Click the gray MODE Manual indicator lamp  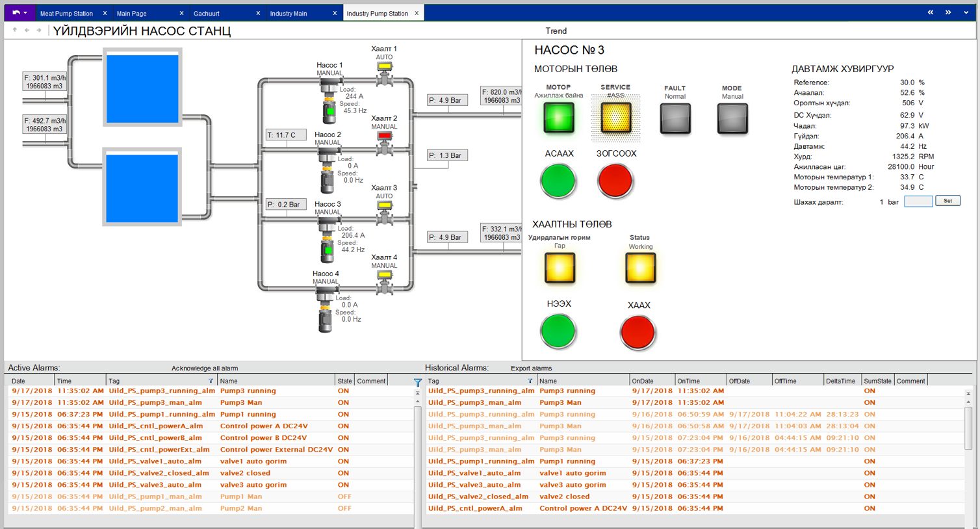(x=732, y=119)
